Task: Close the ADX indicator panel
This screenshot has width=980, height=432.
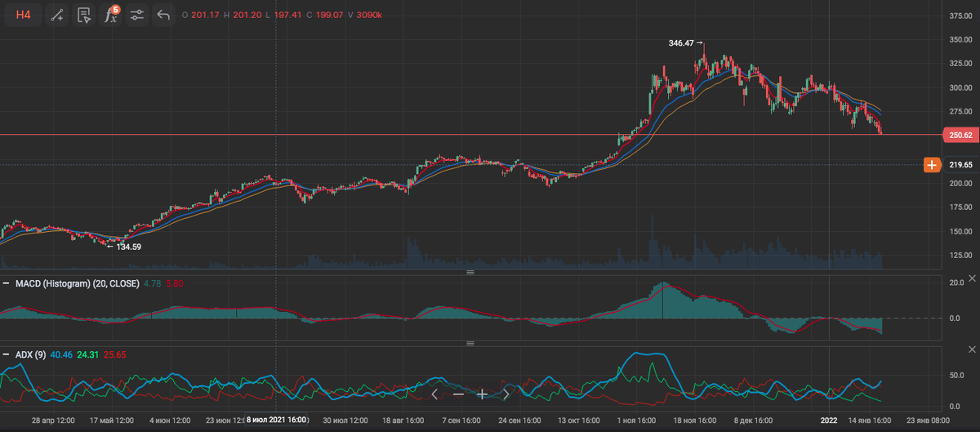Action: [972, 350]
